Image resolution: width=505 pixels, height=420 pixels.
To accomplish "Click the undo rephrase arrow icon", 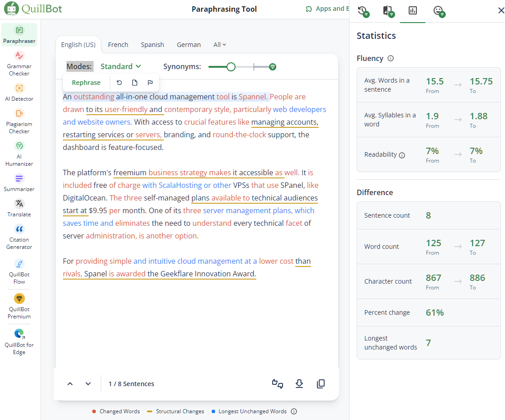I will pyautogui.click(x=119, y=83).
